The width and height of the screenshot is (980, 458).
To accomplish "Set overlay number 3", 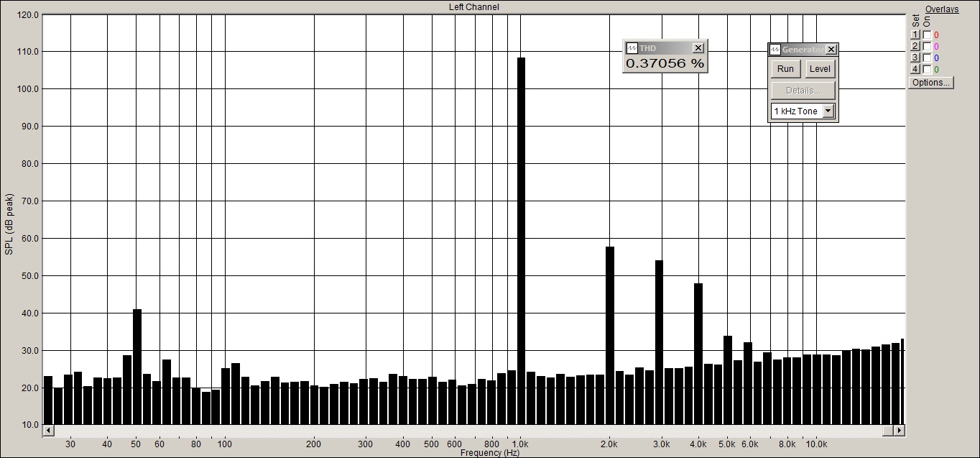I will (x=915, y=58).
